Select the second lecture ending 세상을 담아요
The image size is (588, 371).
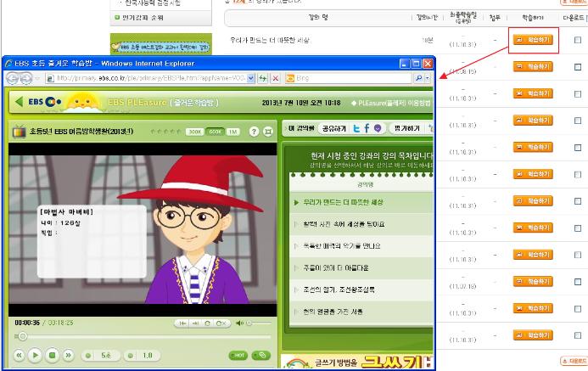[361, 224]
